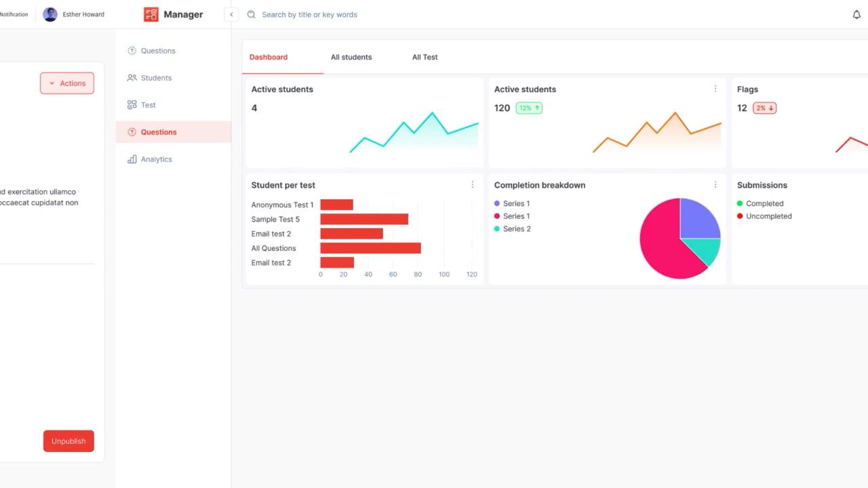Click the Manager logo icon
This screenshot has width=868, height=488.
click(151, 14)
